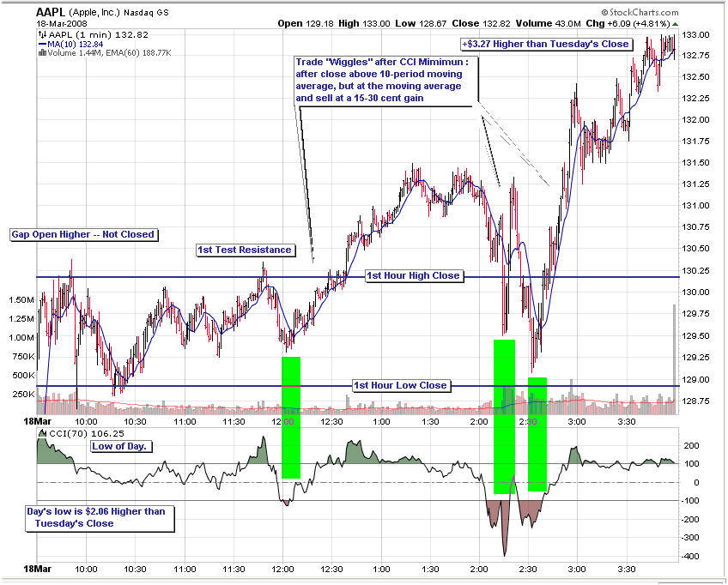Click the Nasdaq GS exchange label

click(x=146, y=13)
